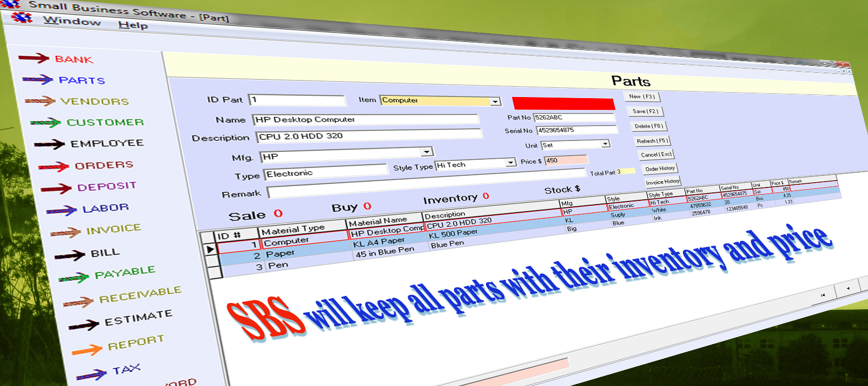Click the green arrow icon beside CUSTOMER
The height and width of the screenshot is (386, 868).
46,123
